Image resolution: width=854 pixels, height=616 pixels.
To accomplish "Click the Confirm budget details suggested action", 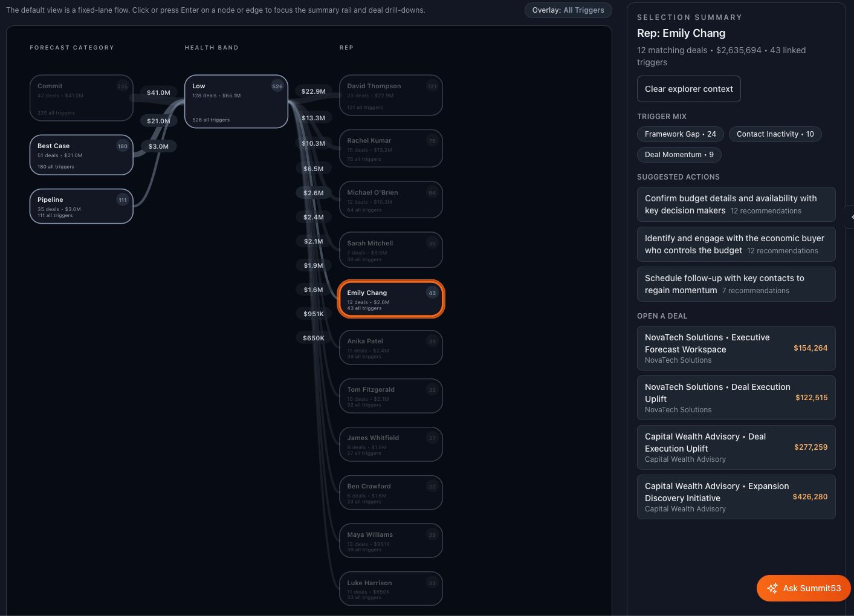I will point(736,204).
